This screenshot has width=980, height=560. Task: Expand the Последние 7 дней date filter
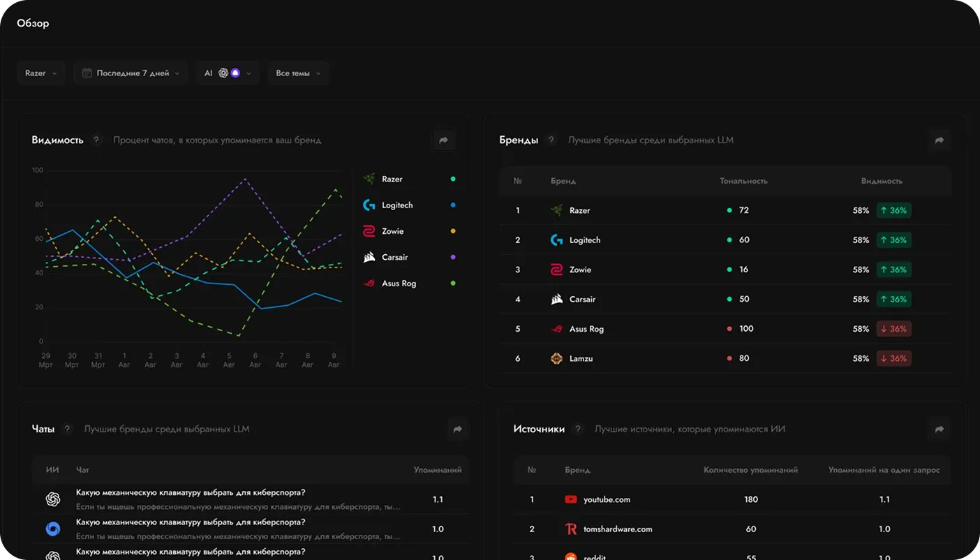[131, 73]
